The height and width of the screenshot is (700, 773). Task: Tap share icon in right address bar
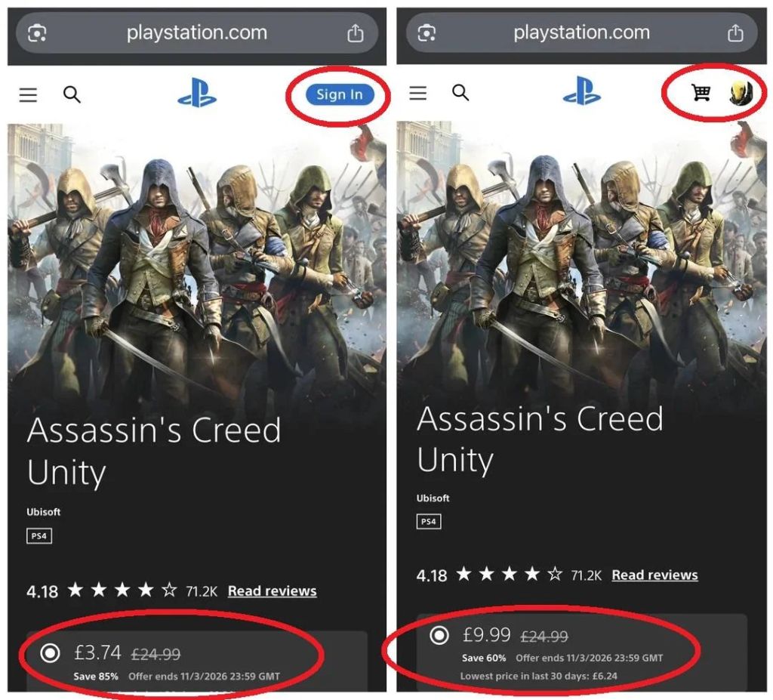tap(735, 33)
